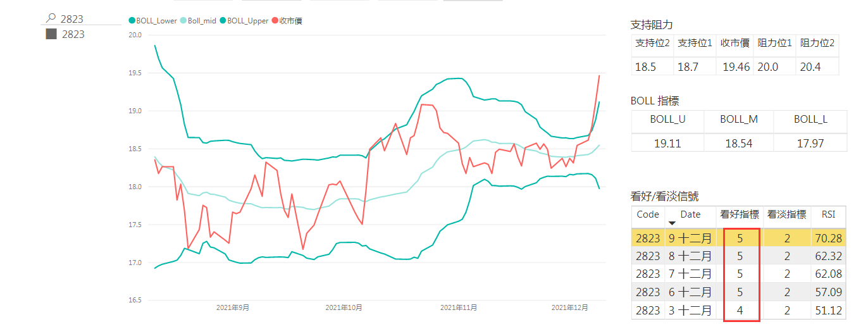Image resolution: width=868 pixels, height=329 pixels.
Task: Toggle the 2823 slicer checkbox
Action: point(51,34)
